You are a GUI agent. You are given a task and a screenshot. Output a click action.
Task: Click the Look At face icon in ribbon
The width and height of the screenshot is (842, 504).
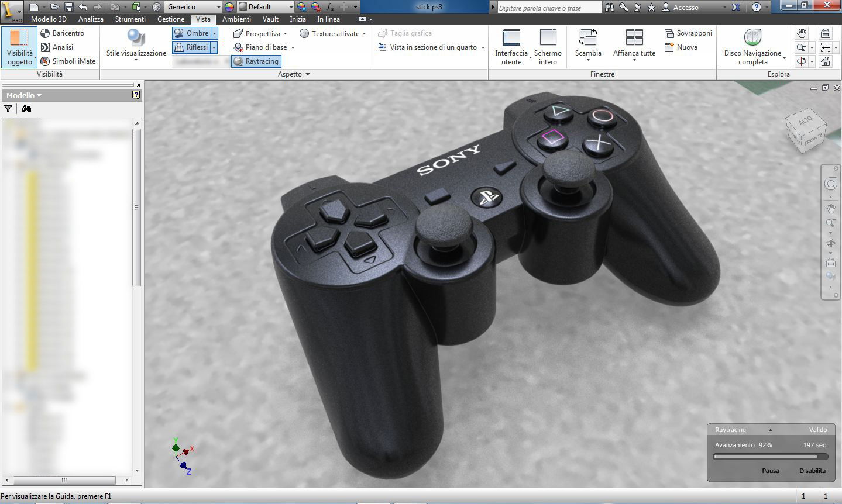coord(826,33)
